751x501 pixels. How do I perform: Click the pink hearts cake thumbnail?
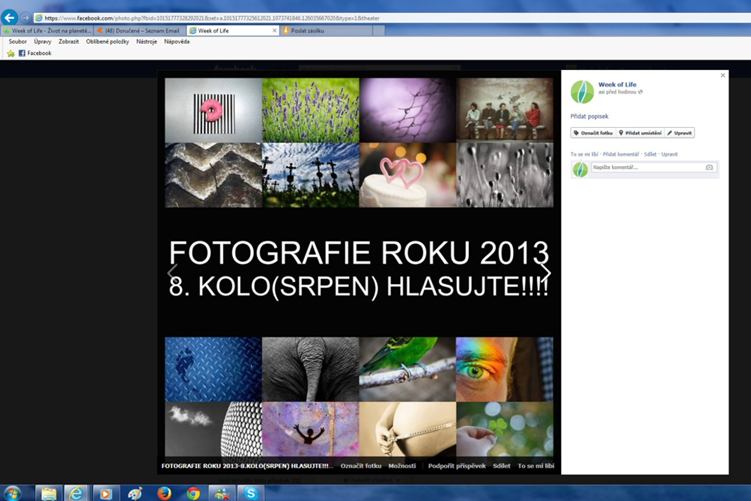(x=408, y=175)
